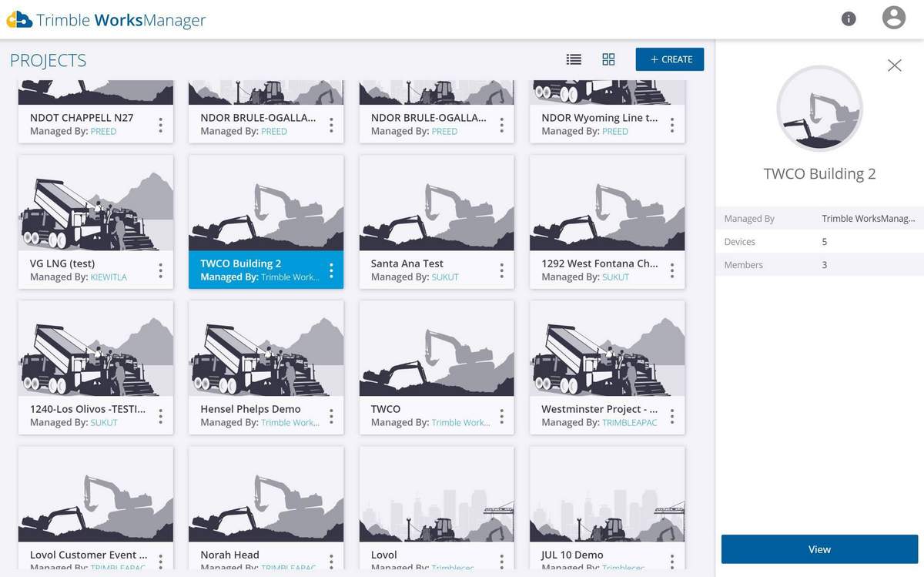
Task: Open the 1240-Los Olivos project thumbnail
Action: (x=95, y=348)
